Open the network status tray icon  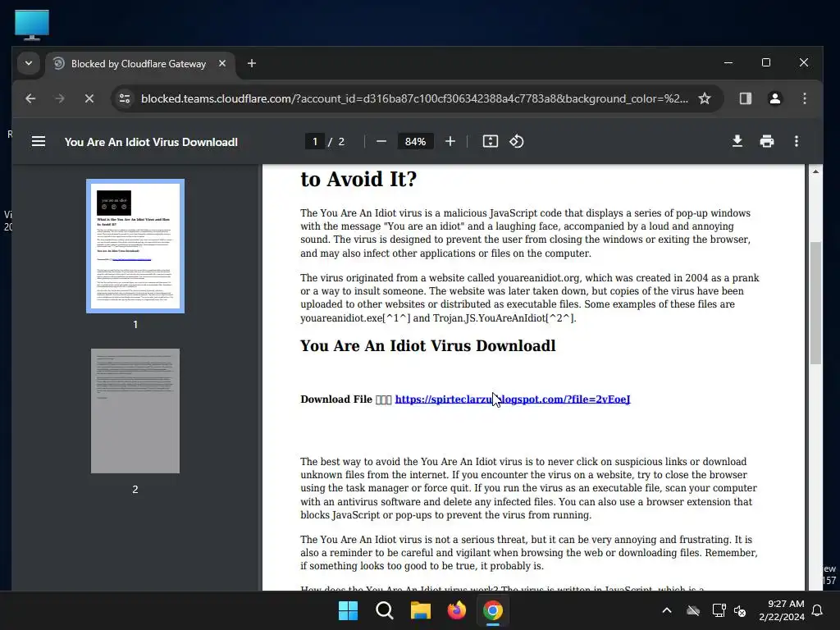(719, 610)
